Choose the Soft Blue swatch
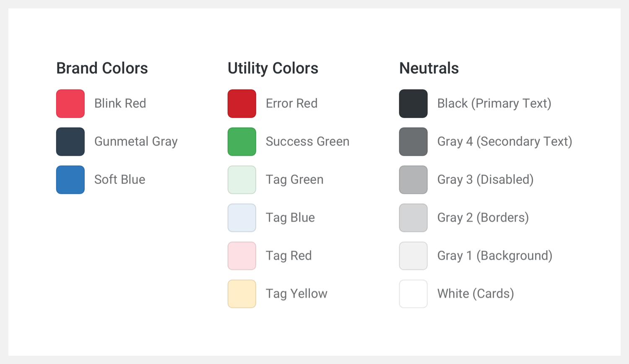 (x=70, y=180)
